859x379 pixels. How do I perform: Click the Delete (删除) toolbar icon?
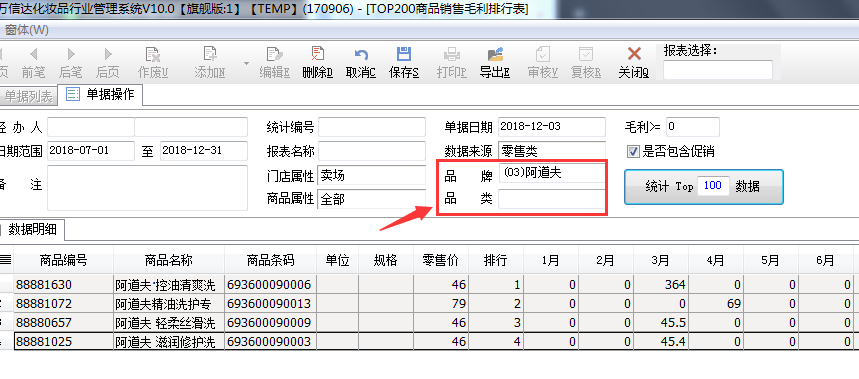click(x=317, y=54)
